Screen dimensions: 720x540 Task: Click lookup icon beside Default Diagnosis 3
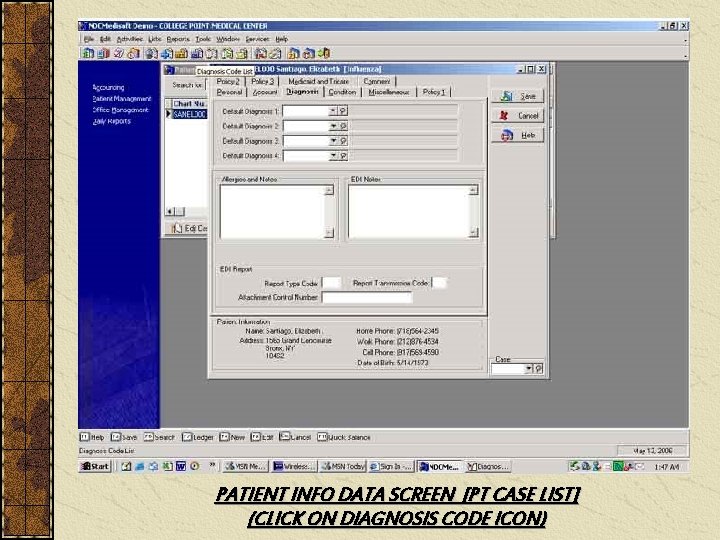[x=343, y=141]
